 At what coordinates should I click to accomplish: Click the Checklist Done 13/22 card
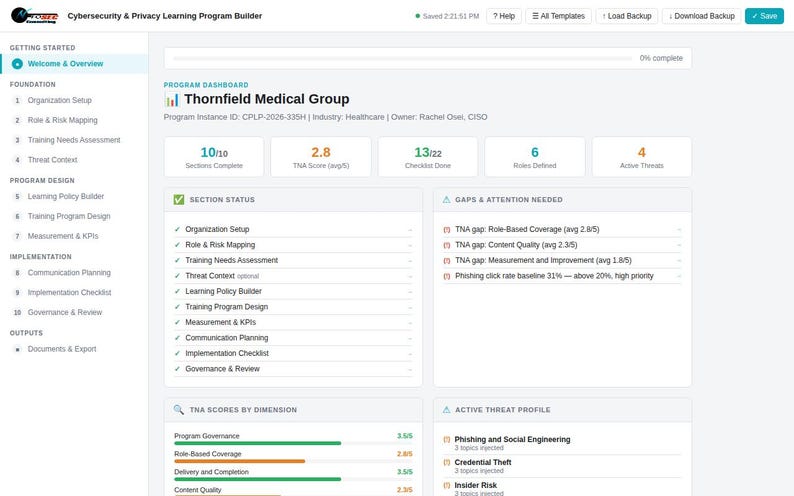point(428,157)
